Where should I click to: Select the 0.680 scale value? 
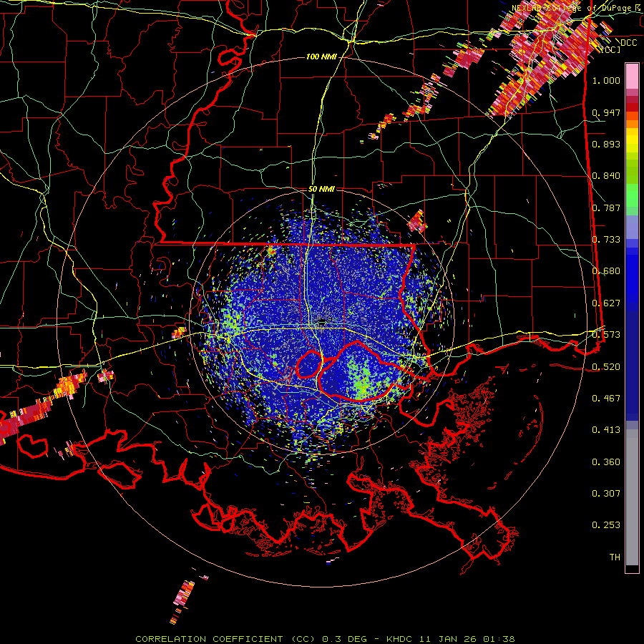point(606,270)
